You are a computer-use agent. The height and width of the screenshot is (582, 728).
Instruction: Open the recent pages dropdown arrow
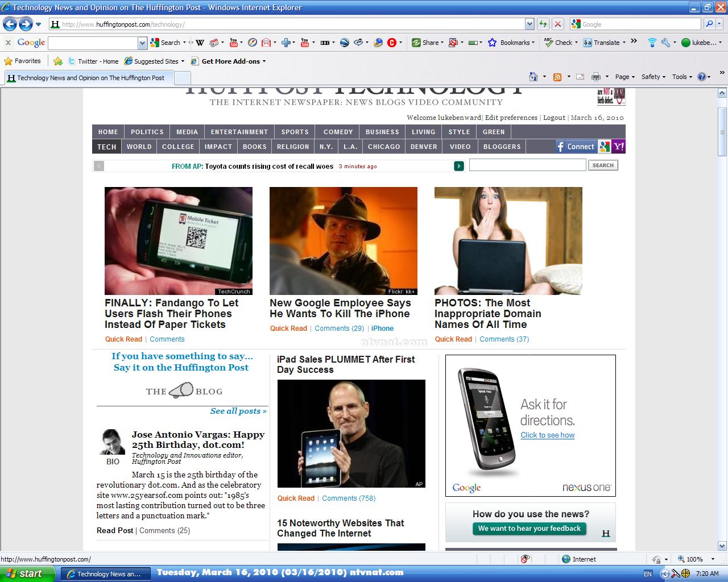(38, 24)
